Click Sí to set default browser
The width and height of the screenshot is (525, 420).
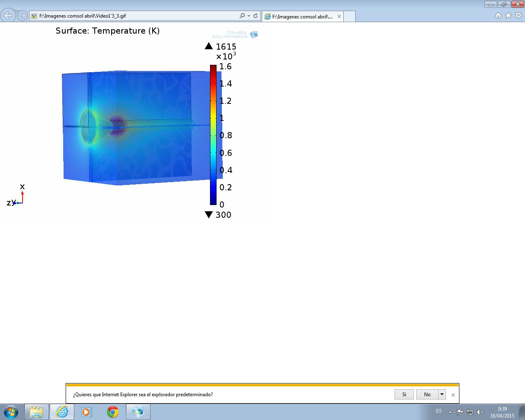click(404, 395)
